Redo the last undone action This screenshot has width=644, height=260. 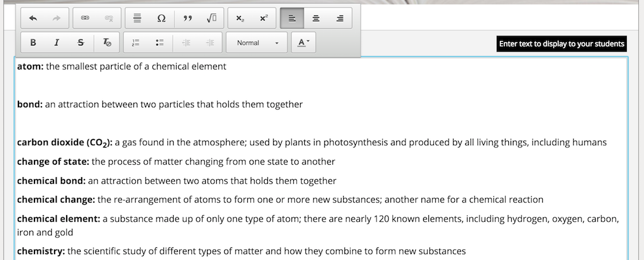pos(57,18)
